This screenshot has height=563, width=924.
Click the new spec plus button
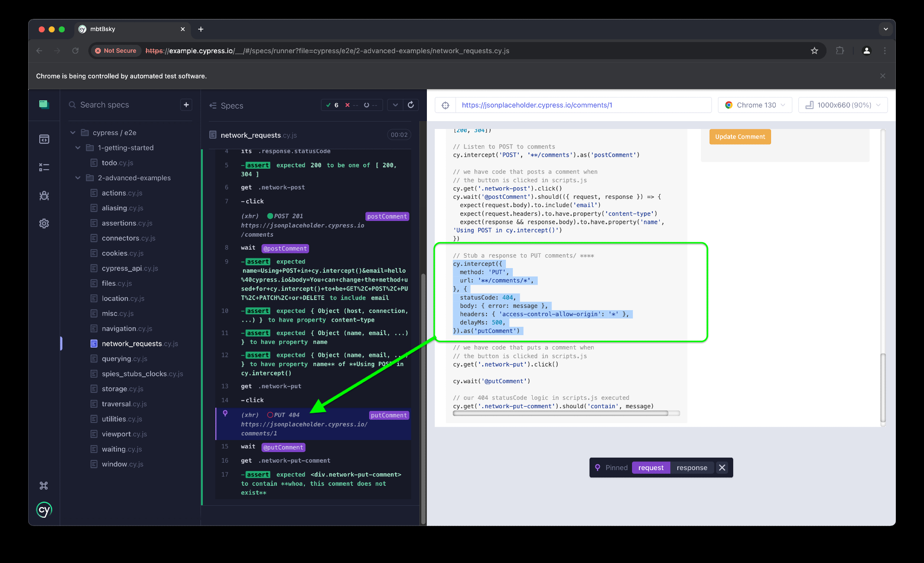coord(186,105)
